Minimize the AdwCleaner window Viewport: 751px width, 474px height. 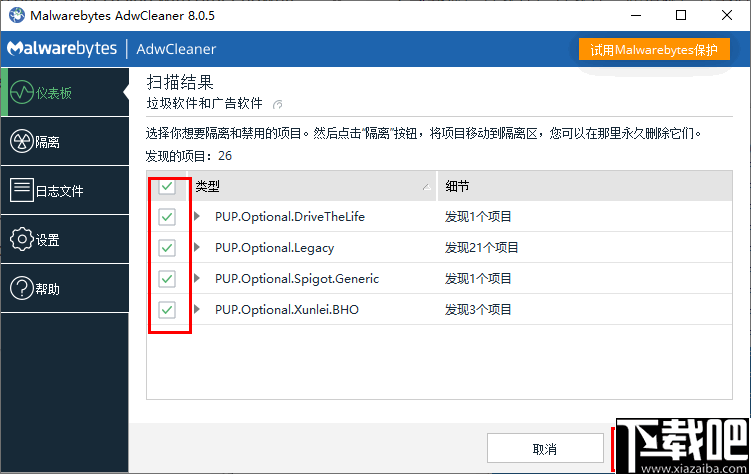pos(636,15)
